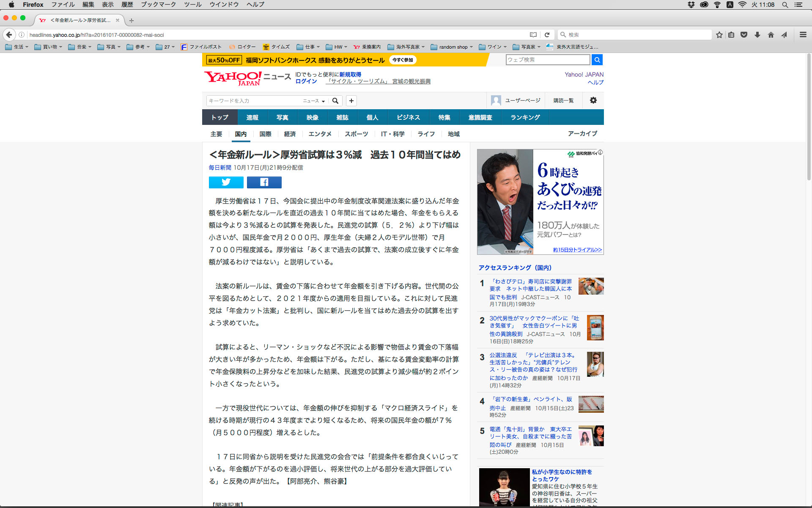Share the article via Facebook button
812x508 pixels.
tap(264, 182)
